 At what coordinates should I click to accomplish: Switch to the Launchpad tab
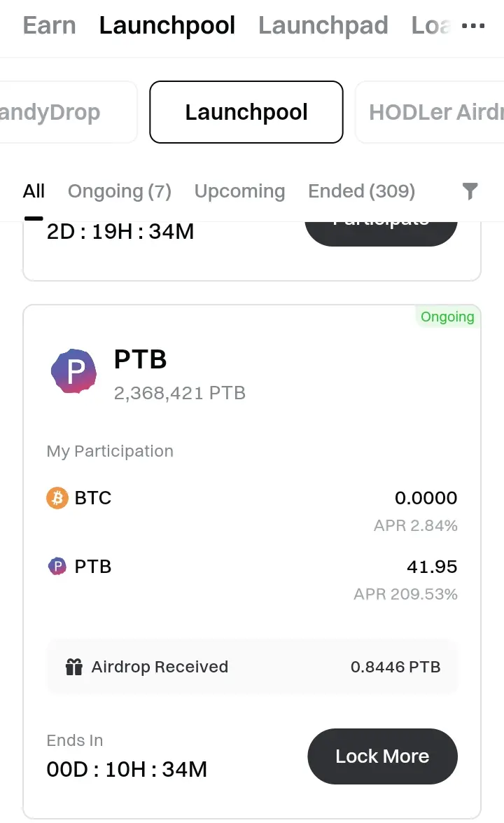tap(323, 25)
